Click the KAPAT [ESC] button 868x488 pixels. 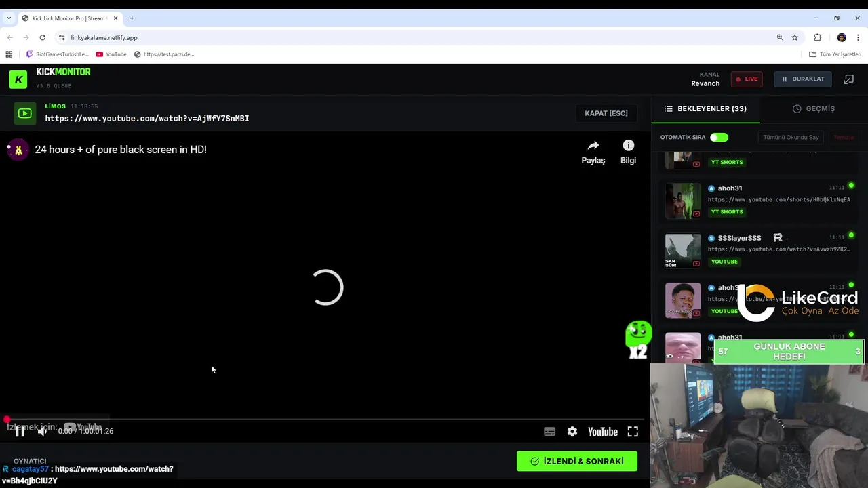point(606,113)
